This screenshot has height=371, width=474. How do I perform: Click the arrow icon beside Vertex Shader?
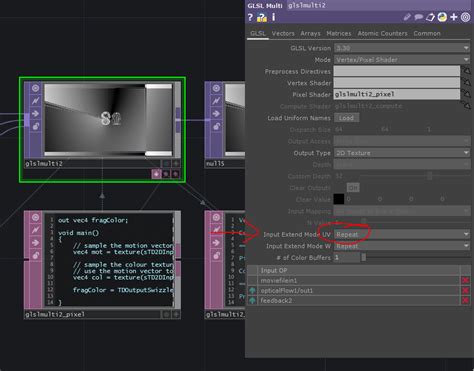[466, 82]
